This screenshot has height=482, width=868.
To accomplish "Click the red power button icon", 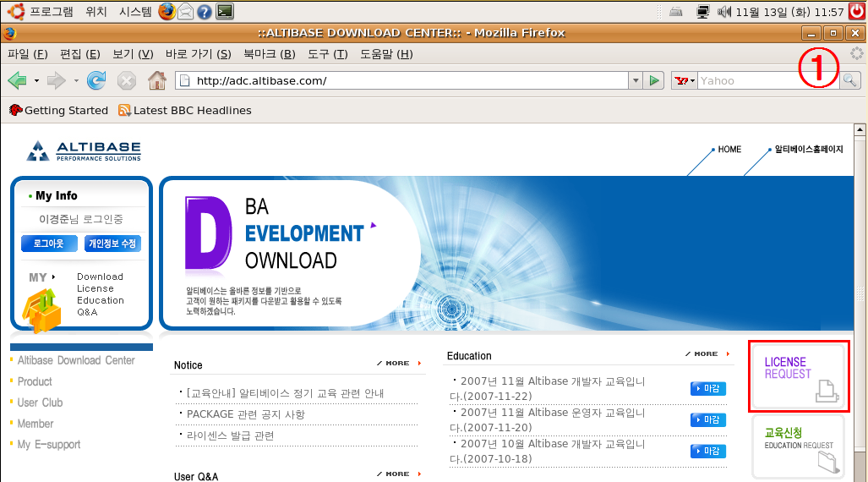I will coord(857,11).
